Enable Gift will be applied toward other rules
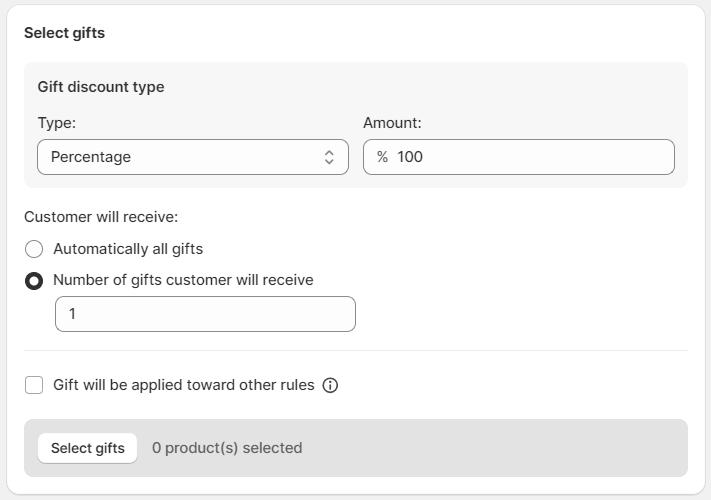This screenshot has width=711, height=500. [x=34, y=385]
